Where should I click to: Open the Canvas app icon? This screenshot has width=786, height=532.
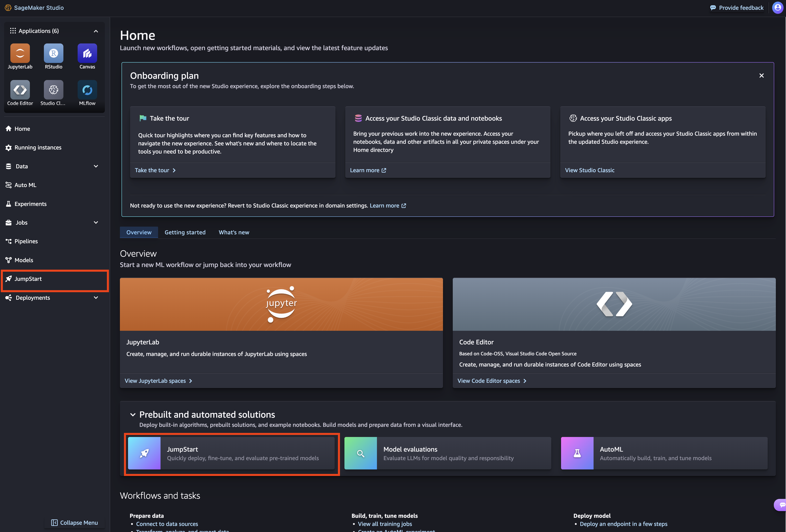[x=87, y=53]
